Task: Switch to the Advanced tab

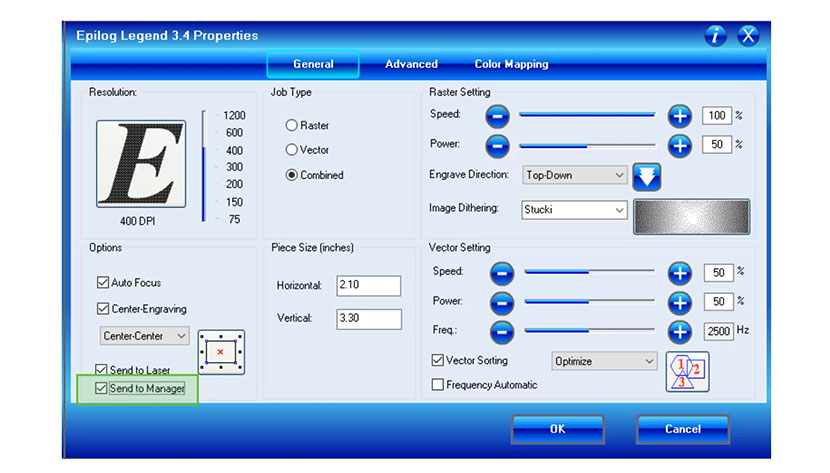Action: point(411,64)
